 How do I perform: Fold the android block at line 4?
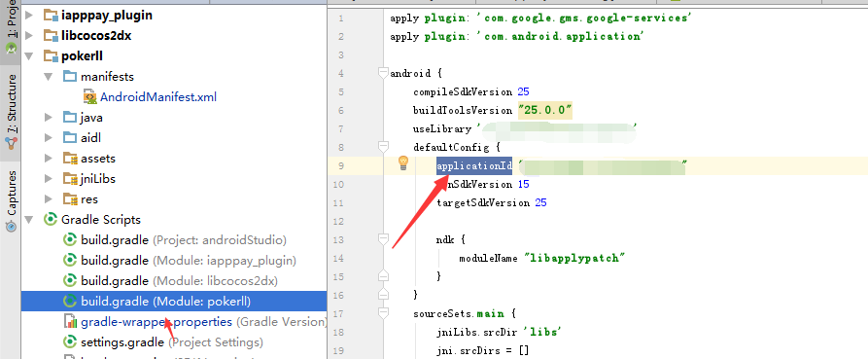(x=383, y=73)
